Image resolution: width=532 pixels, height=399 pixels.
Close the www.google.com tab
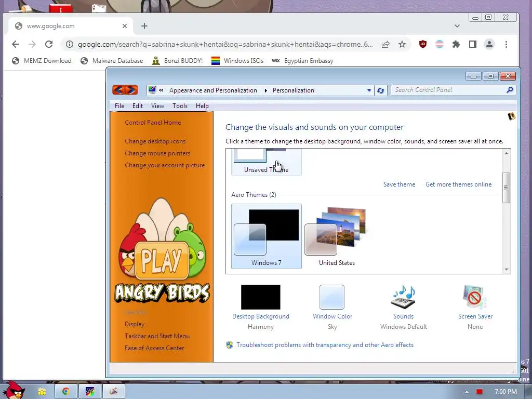click(x=125, y=26)
